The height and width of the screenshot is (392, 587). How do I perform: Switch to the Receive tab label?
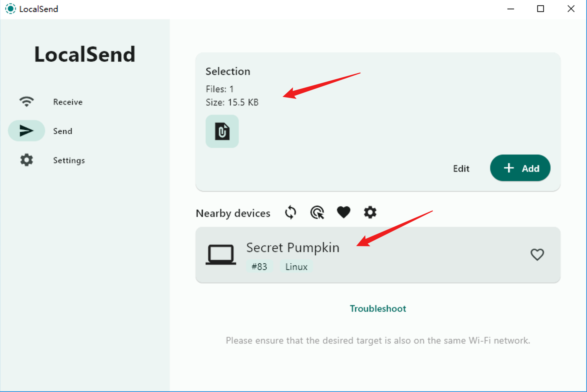pos(68,102)
